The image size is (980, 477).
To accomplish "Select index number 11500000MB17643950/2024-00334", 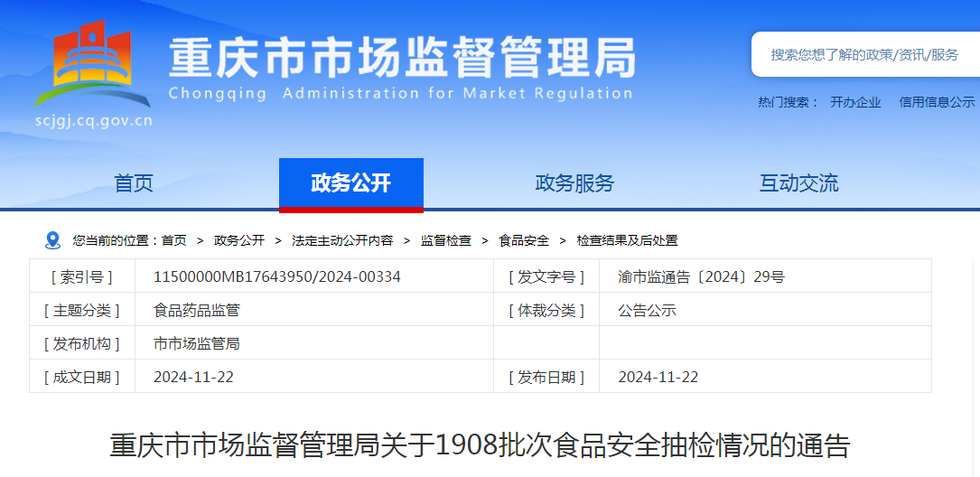I will click(277, 276).
